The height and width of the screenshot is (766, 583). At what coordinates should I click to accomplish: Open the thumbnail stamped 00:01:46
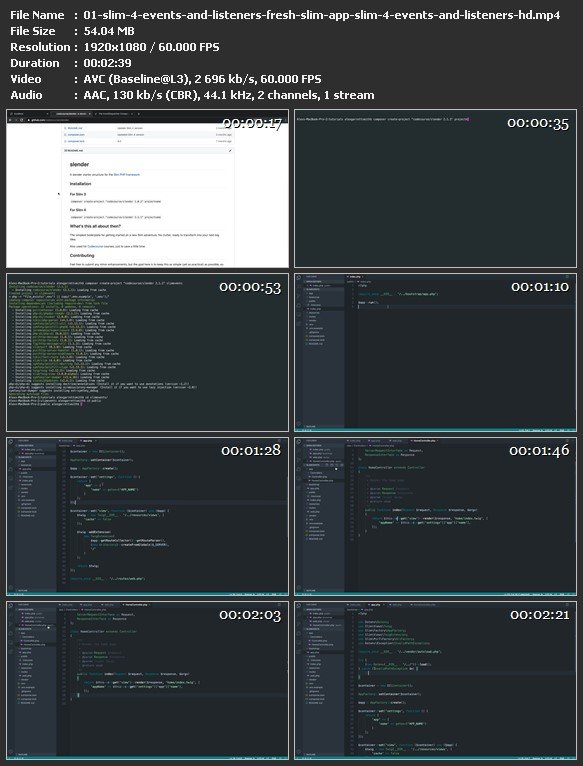435,516
